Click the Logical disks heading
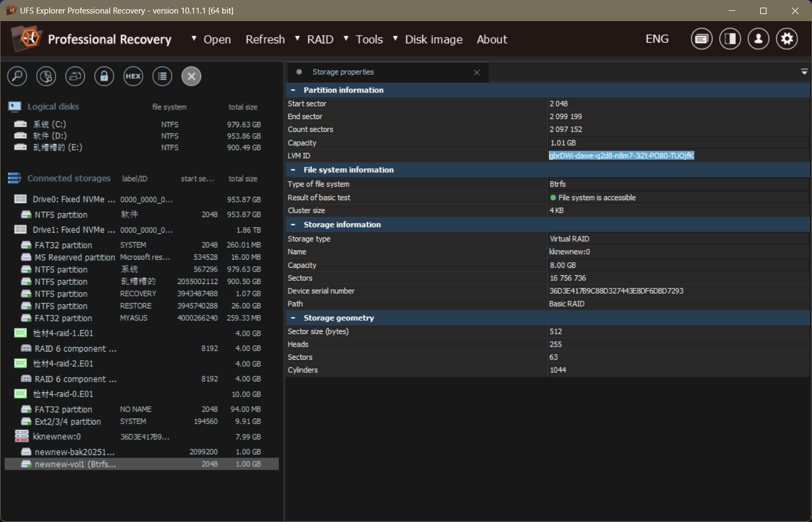The height and width of the screenshot is (522, 812). tap(53, 107)
